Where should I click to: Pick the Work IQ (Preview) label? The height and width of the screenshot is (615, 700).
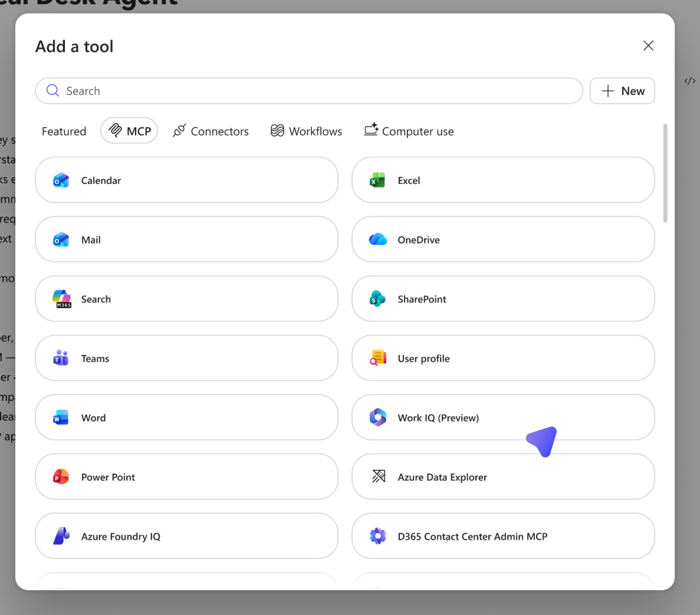coord(439,418)
